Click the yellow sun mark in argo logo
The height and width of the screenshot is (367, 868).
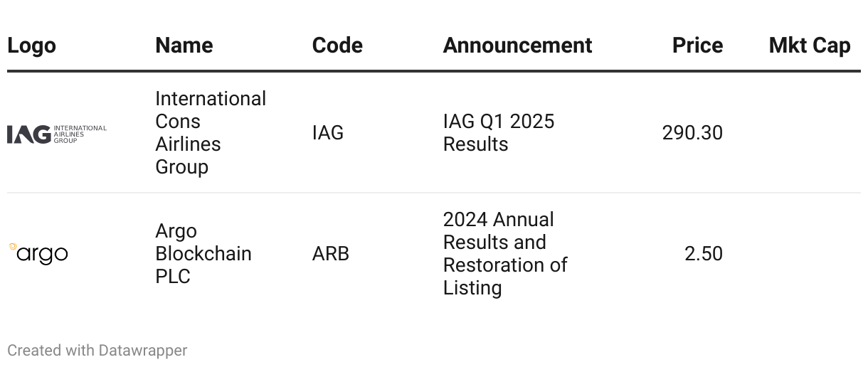13,247
